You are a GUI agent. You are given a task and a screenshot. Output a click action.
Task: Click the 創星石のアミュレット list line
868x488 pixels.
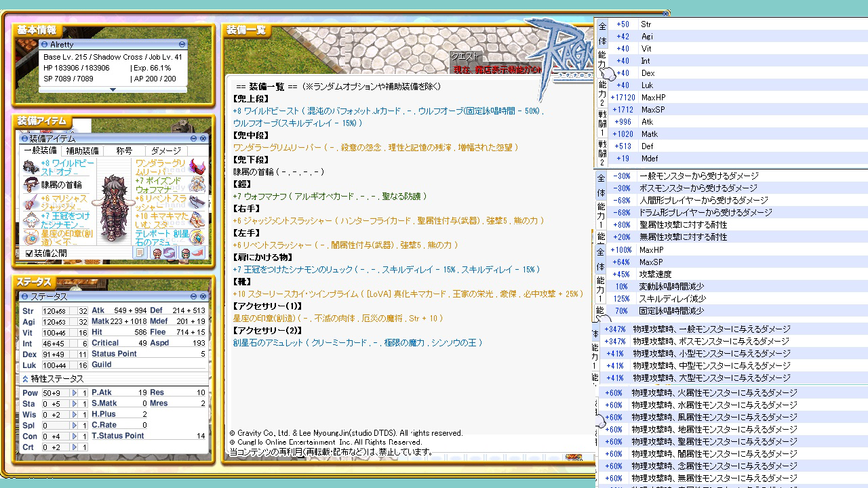(357, 342)
